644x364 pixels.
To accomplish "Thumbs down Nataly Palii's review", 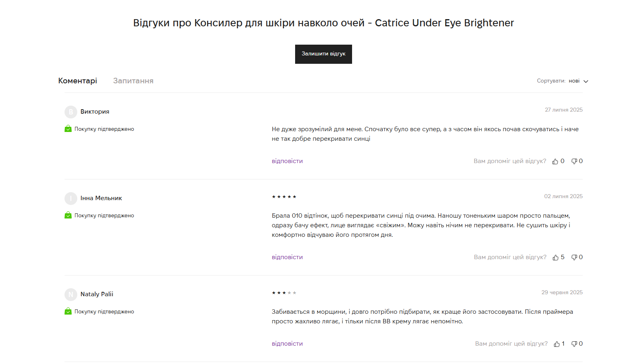I will (x=574, y=344).
